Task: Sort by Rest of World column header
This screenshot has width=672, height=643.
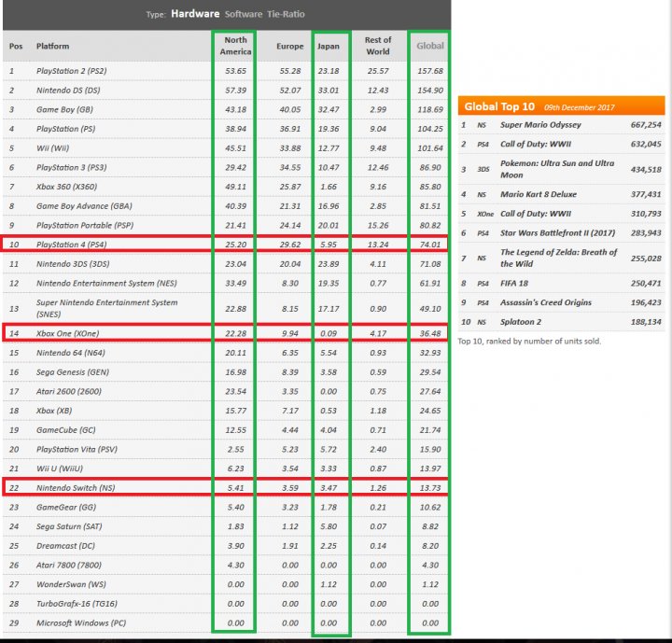Action: pos(378,46)
